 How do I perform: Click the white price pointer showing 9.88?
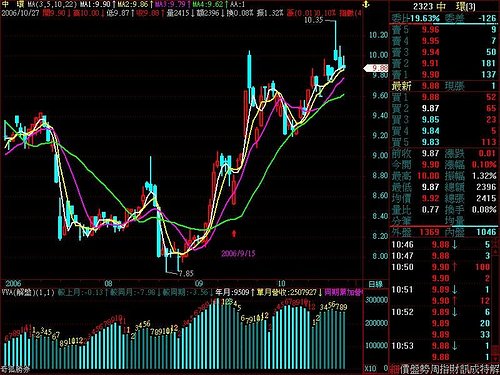pyautogui.click(x=376, y=68)
